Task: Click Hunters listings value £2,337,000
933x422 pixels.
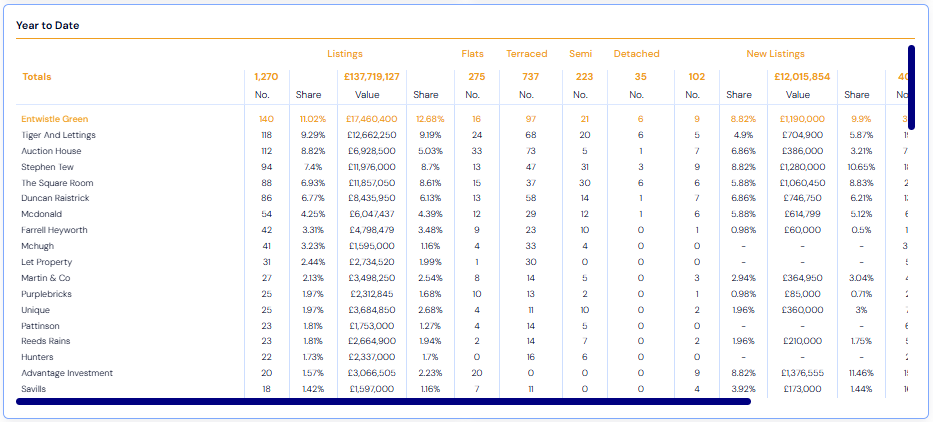Action: tap(371, 357)
